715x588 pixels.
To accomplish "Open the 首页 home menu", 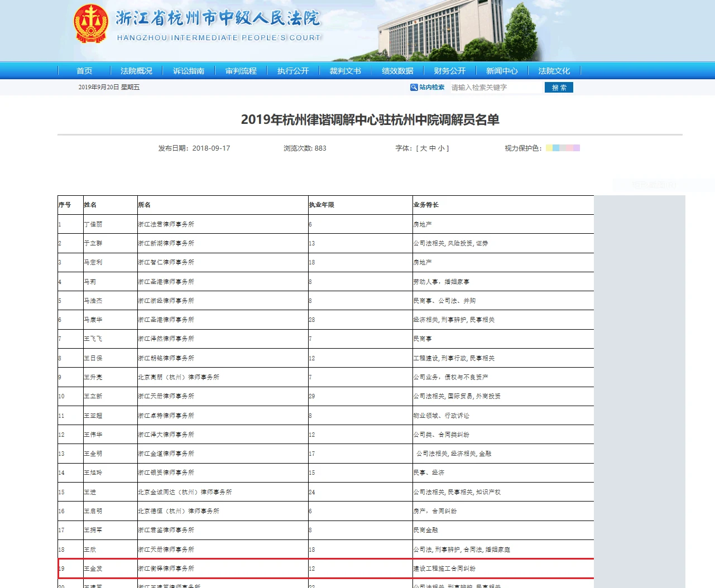I will (x=84, y=71).
